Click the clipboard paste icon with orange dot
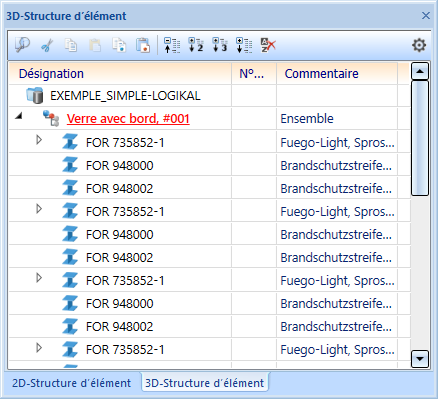Screen dimensions: 438x399 click(x=143, y=45)
